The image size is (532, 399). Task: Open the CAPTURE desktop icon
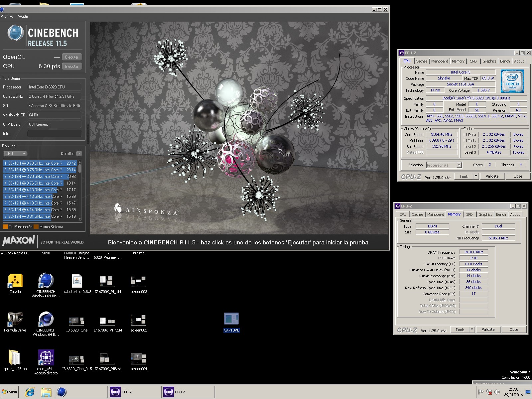coord(231,322)
